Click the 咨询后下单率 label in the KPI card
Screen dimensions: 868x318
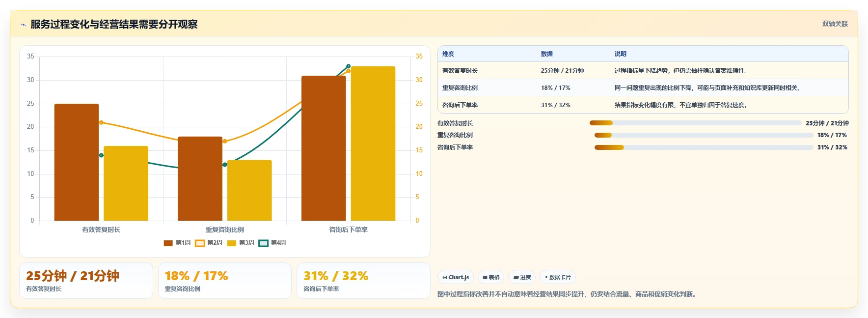pos(321,289)
